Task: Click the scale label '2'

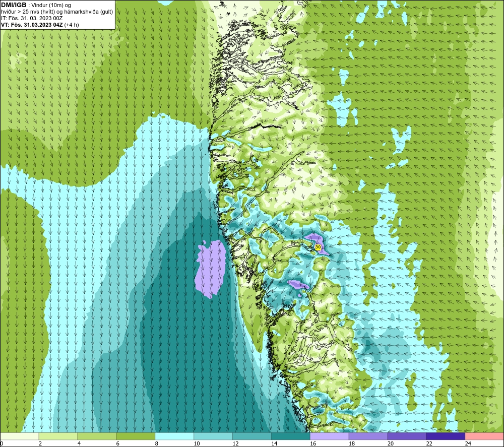Action: click(x=40, y=443)
